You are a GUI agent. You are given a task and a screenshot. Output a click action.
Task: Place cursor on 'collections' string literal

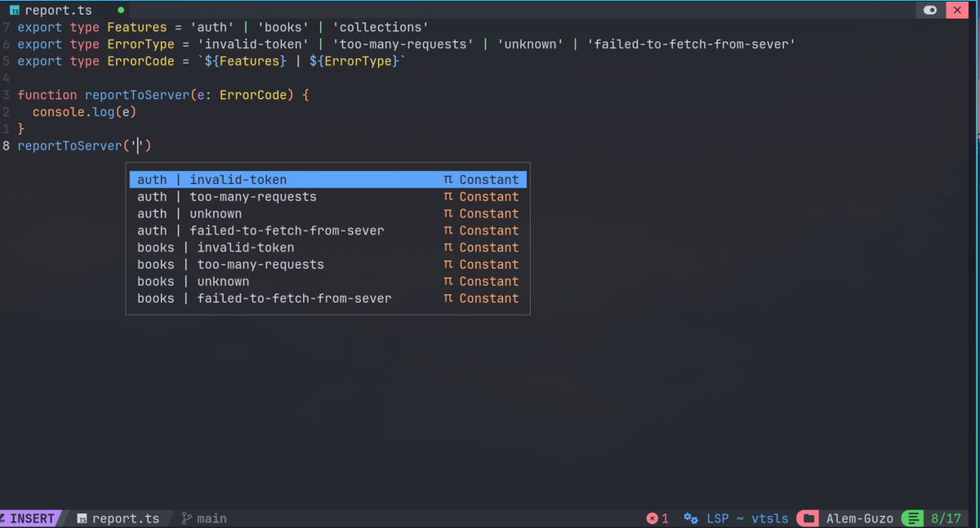(x=380, y=27)
